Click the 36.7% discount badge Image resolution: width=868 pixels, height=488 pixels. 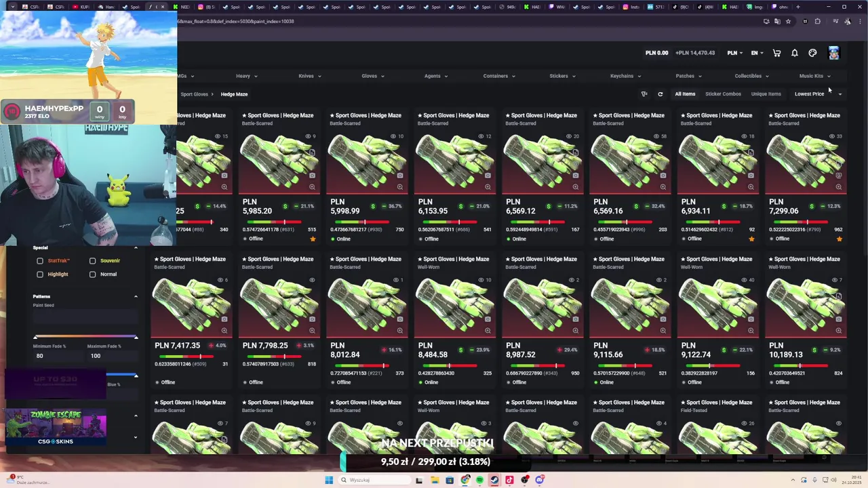(391, 206)
